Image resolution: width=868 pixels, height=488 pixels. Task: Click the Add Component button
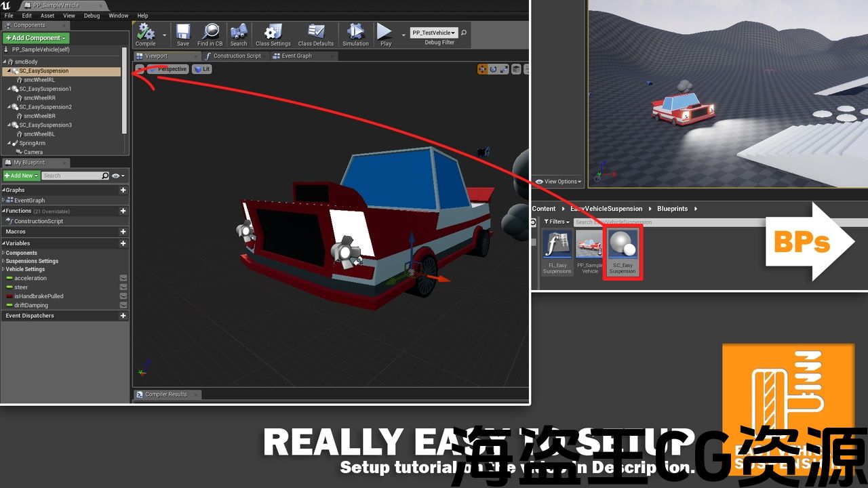coord(35,38)
